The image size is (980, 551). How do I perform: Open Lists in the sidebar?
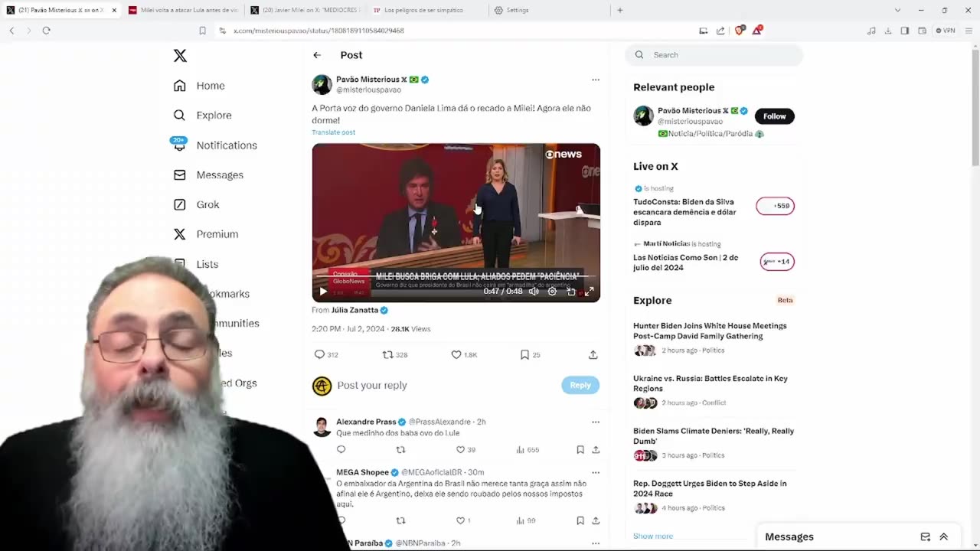(x=196, y=264)
